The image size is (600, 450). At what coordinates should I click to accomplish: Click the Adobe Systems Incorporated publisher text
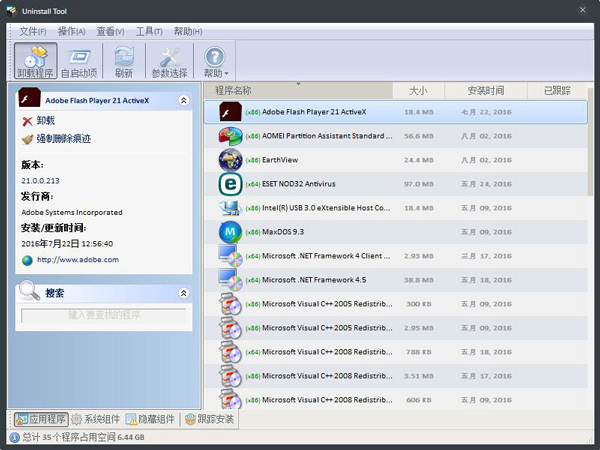click(x=72, y=212)
